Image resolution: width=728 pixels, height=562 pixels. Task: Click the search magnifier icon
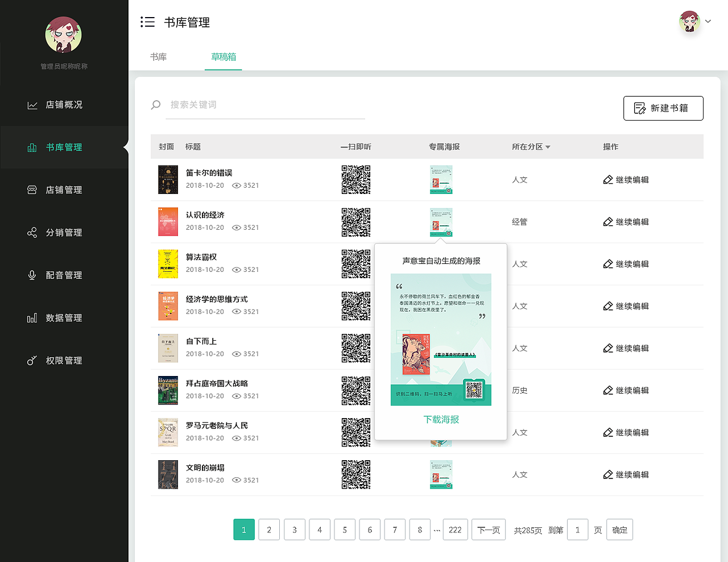(x=155, y=105)
